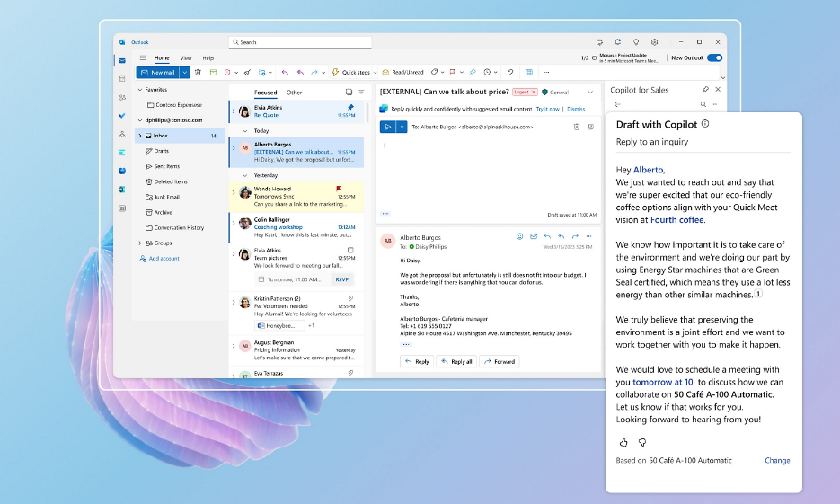This screenshot has height=504, width=840.
Task: Pop out the reply draft window icon
Action: (590, 127)
